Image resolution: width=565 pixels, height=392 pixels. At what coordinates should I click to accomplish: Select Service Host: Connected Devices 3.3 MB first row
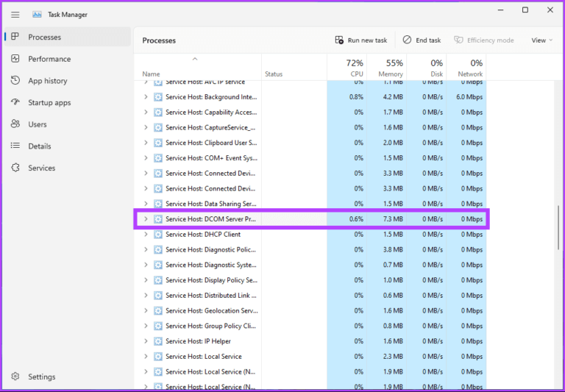point(310,174)
